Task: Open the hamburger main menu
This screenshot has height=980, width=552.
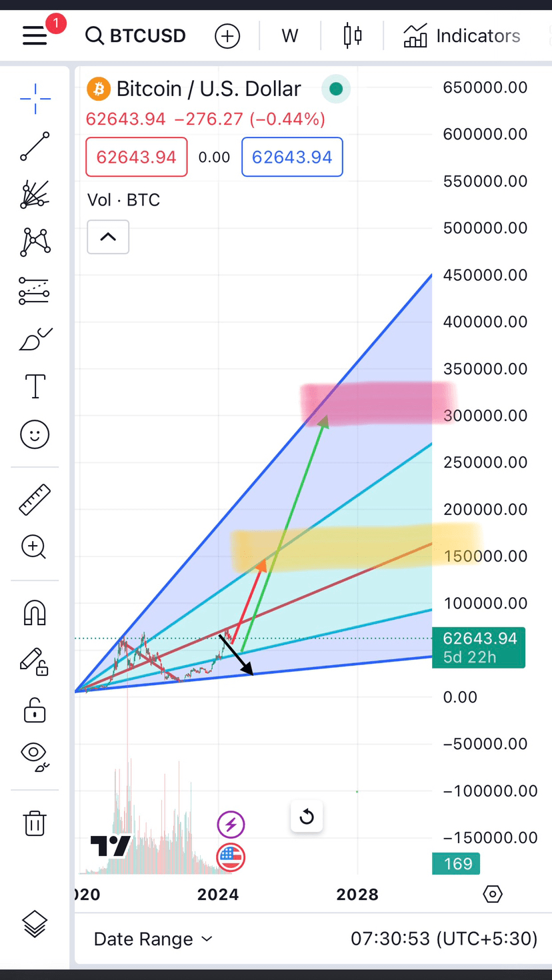Action: click(x=35, y=35)
